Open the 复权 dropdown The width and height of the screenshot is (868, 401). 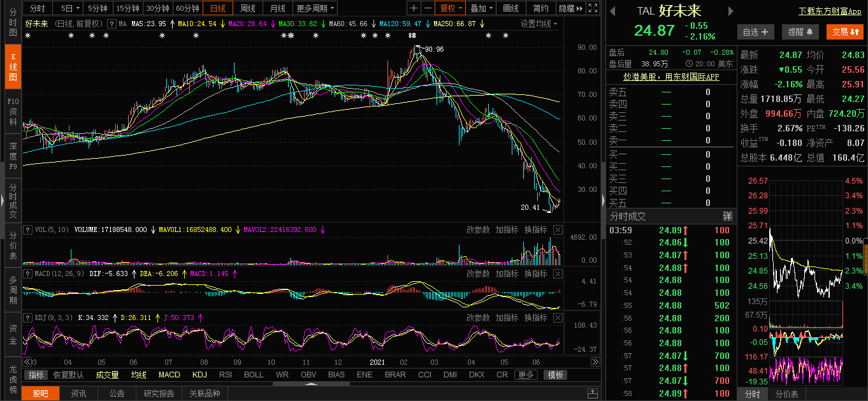coord(449,8)
